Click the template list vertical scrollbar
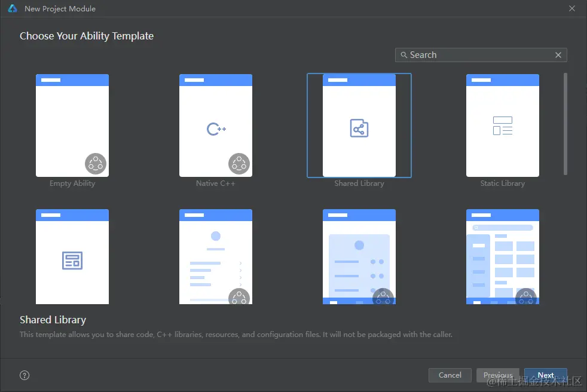 point(565,124)
